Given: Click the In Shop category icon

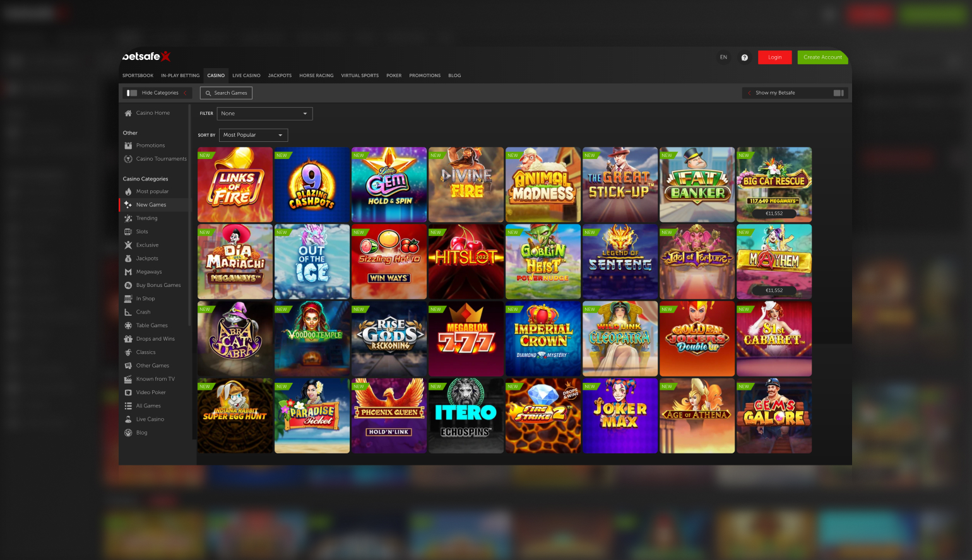Looking at the screenshot, I should pyautogui.click(x=128, y=299).
